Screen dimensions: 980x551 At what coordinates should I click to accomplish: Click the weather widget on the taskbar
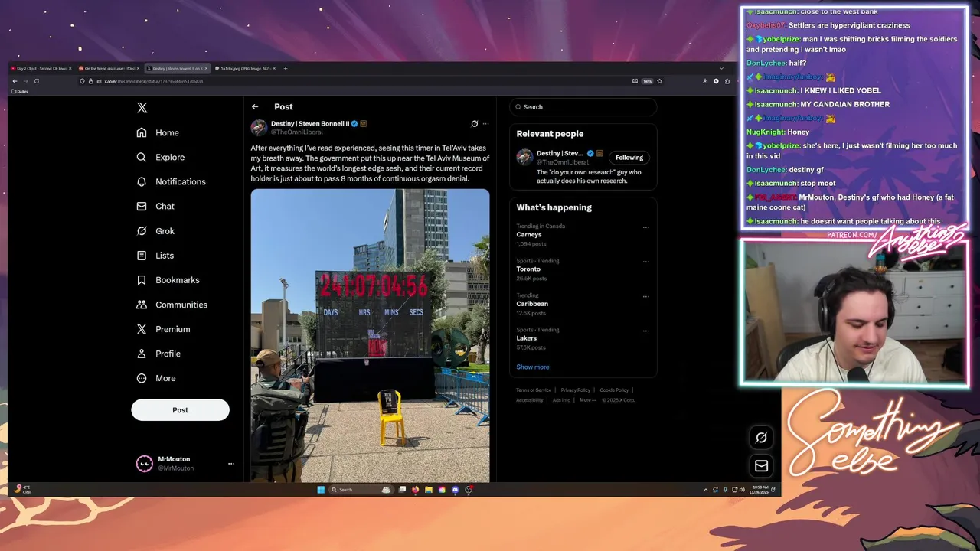tap(22, 489)
